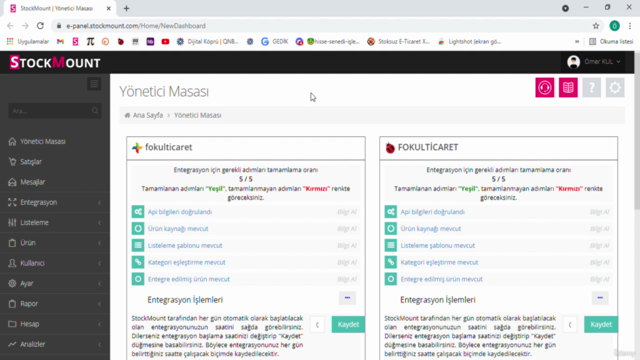Expand the Analizler sidebar menu
The image size is (640, 360).
click(55, 344)
